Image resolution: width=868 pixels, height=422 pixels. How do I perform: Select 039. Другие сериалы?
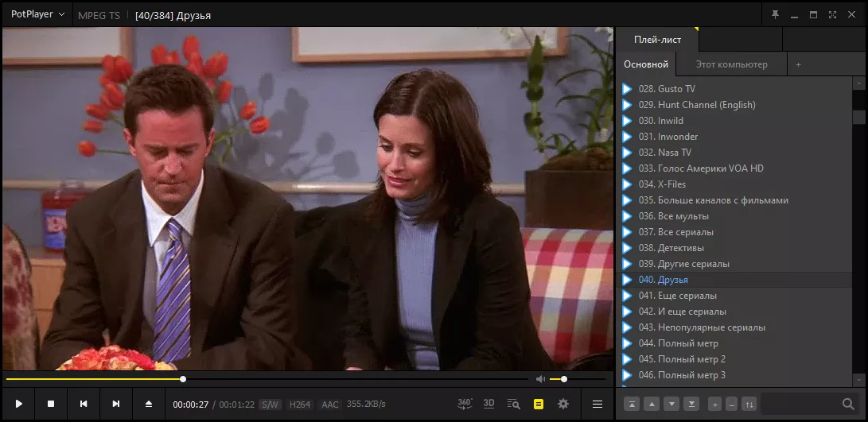[x=734, y=264]
